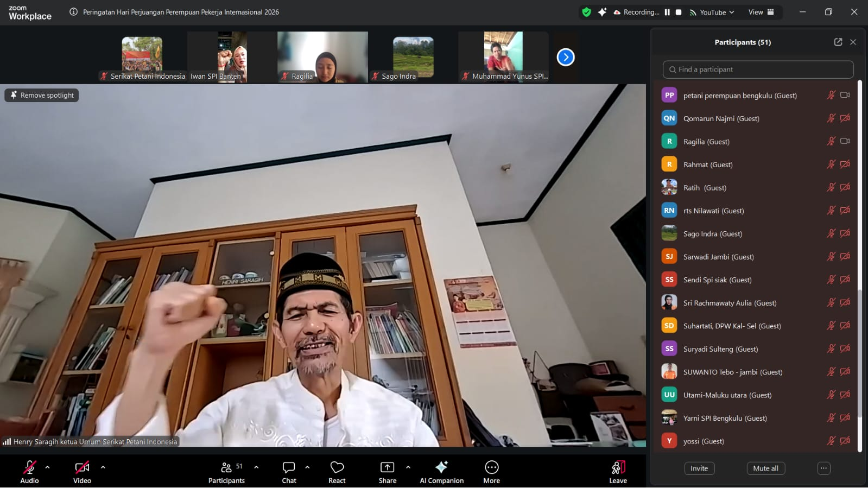This screenshot has height=488, width=868.
Task: Click the Share screen icon
Action: (387, 468)
